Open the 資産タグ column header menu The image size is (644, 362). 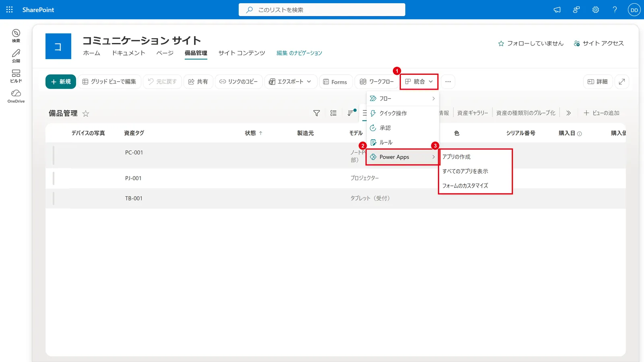(x=134, y=133)
